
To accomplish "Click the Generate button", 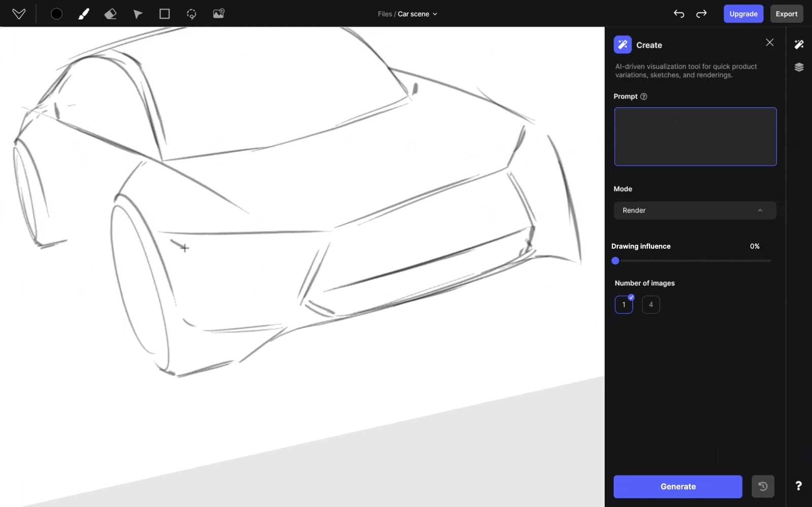I will pos(678,486).
